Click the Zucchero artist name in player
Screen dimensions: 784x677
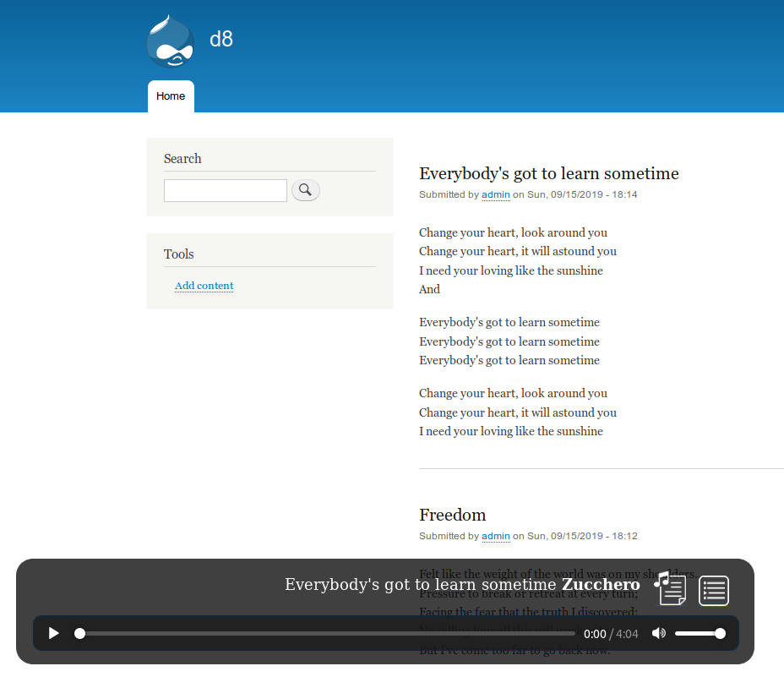pyautogui.click(x=601, y=584)
